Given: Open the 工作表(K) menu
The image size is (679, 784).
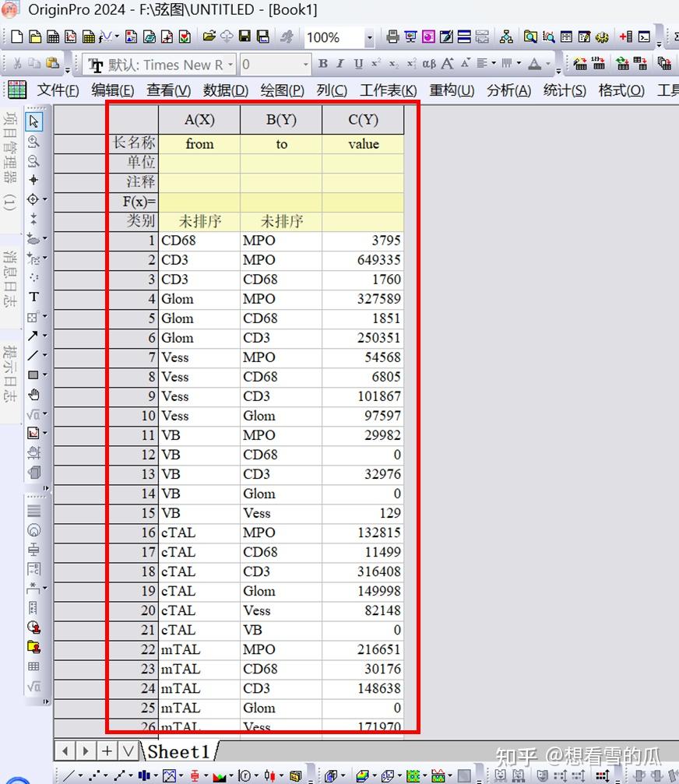Looking at the screenshot, I should click(x=388, y=90).
